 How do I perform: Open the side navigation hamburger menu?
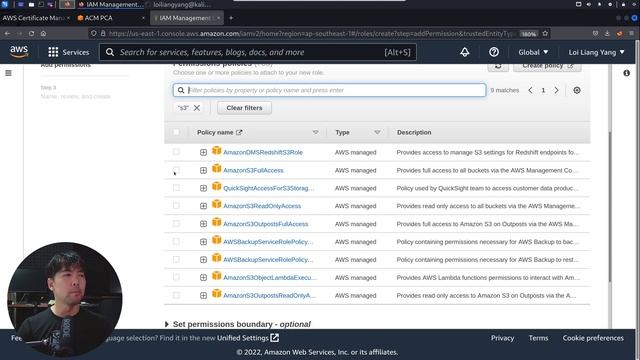tap(8, 73)
